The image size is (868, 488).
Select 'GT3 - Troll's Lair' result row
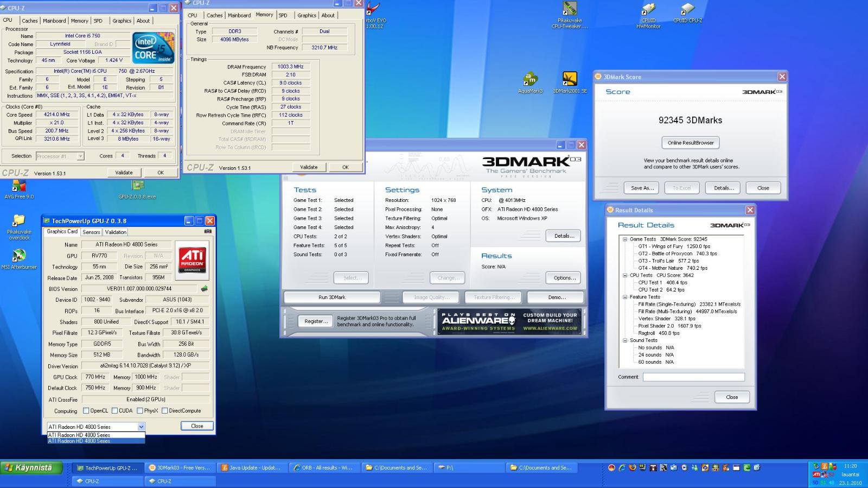pos(668,261)
